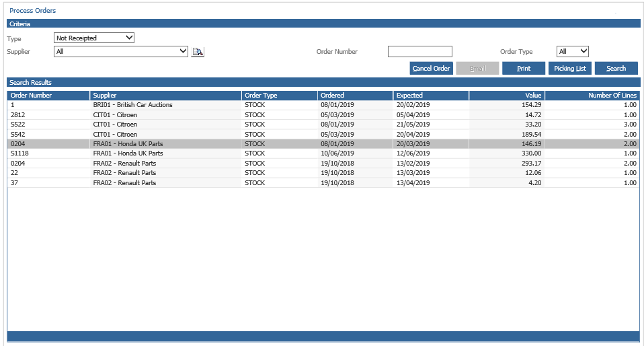Click the value 146.19 in the highlighted row
The width and height of the screenshot is (644, 346).
click(532, 144)
